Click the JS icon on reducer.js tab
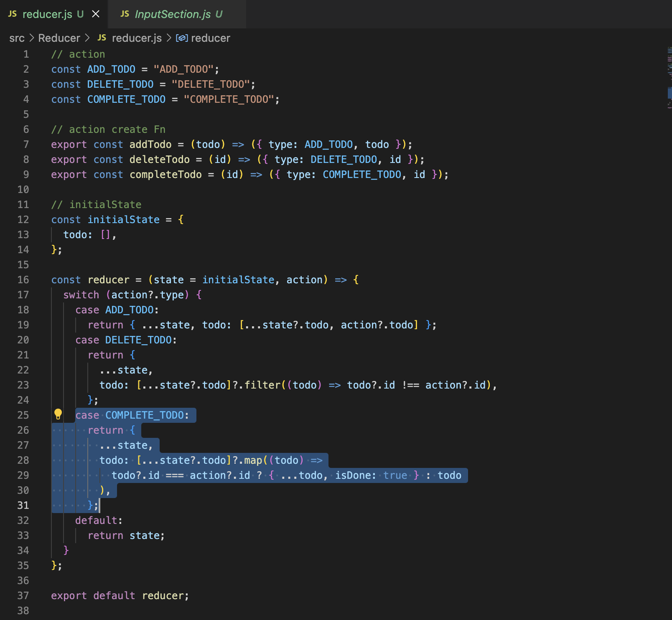The image size is (672, 620). 13,14
